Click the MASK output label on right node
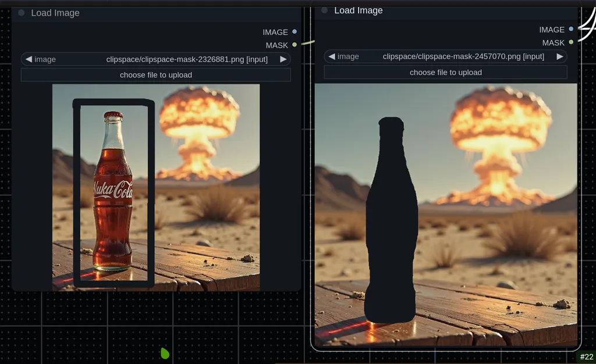Image resolution: width=596 pixels, height=364 pixels. coord(554,43)
